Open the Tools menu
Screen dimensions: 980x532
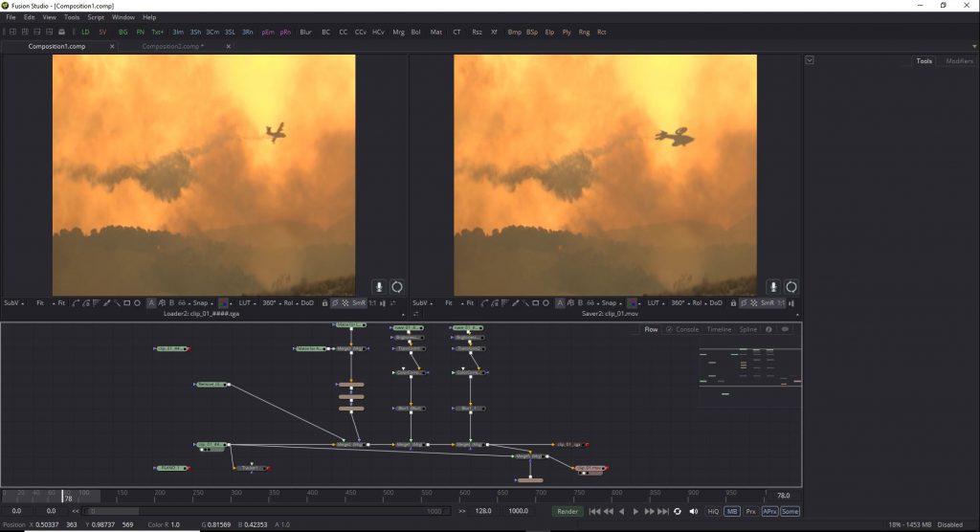pos(72,17)
